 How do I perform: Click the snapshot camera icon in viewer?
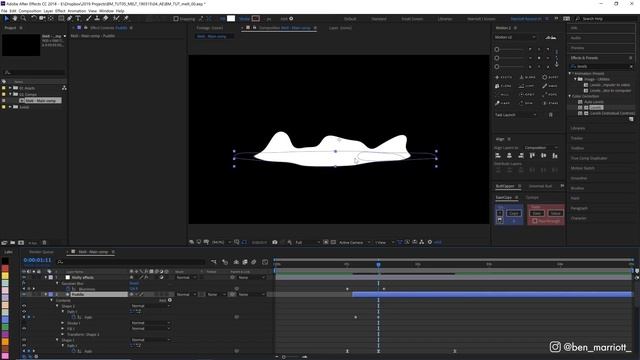pos(275,242)
